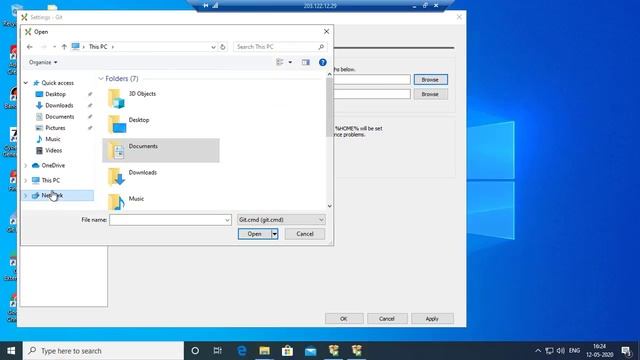Click Cancel in the Settings window
This screenshot has width=640, height=360.
(x=387, y=319)
